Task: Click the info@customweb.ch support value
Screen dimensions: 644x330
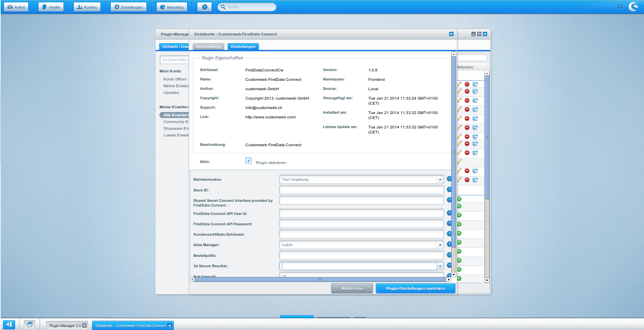Action: pyautogui.click(x=264, y=108)
